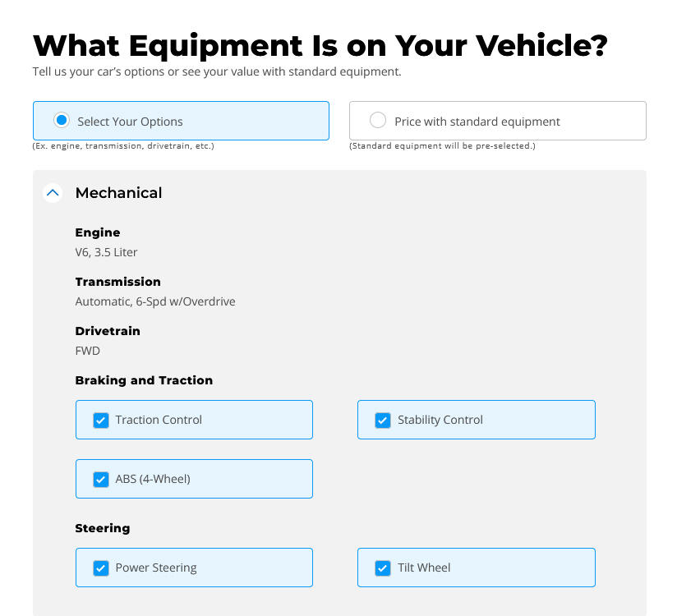The image size is (677, 616).
Task: Click the Traction Control option card
Action: (194, 420)
